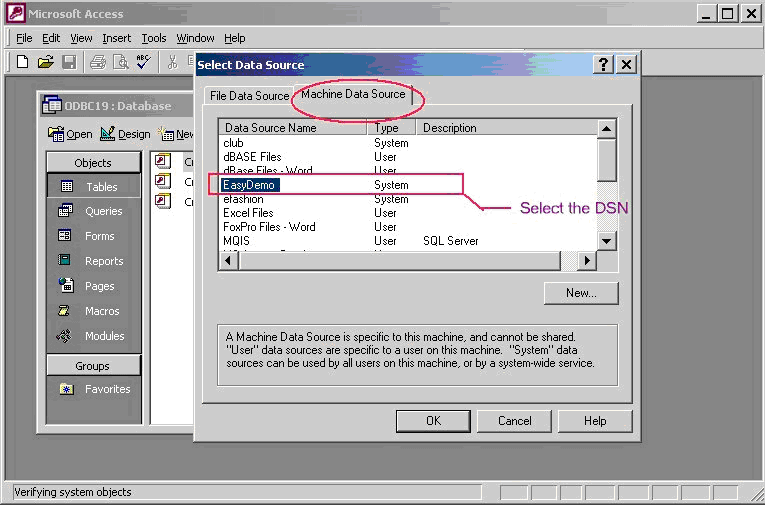Click the Cancel button
Screen dimensions: 765x505
514,421
